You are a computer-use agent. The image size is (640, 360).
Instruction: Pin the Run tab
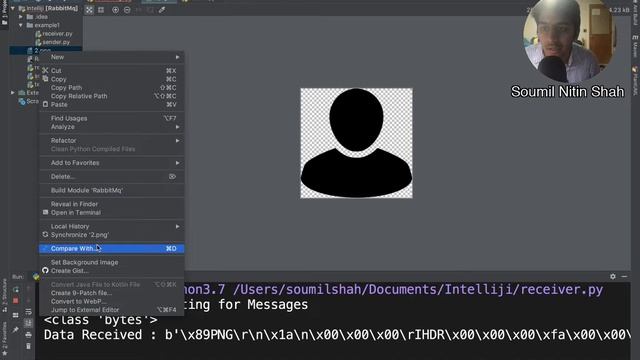point(16,329)
